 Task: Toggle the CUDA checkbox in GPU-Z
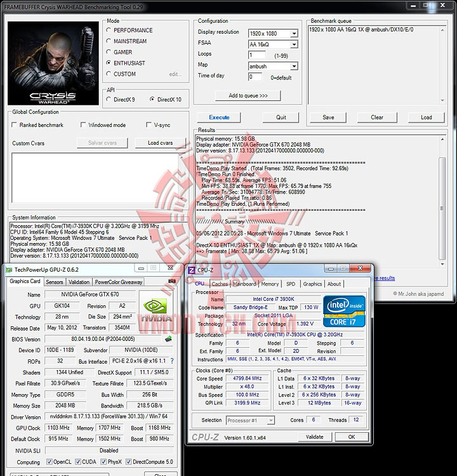78,462
